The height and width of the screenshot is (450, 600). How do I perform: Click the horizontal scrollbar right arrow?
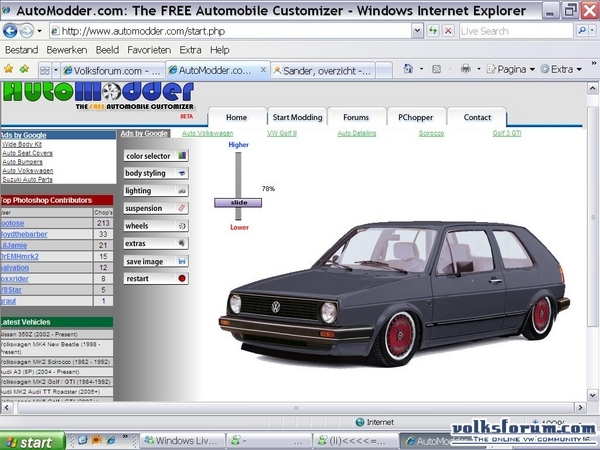coord(580,408)
